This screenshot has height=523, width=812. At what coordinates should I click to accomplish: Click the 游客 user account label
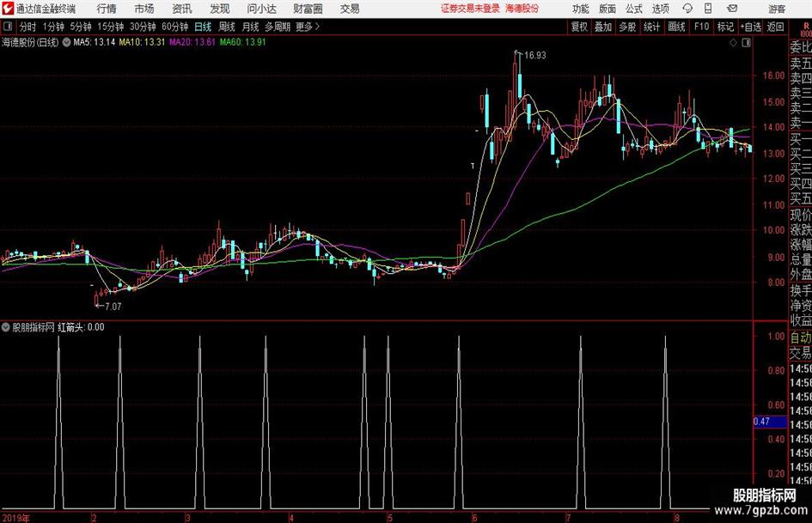tap(777, 9)
